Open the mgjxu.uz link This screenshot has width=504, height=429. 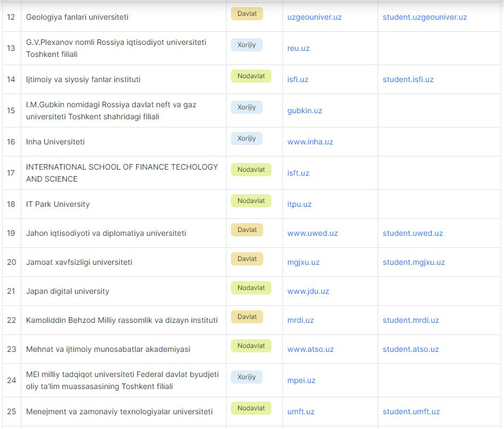tap(303, 262)
